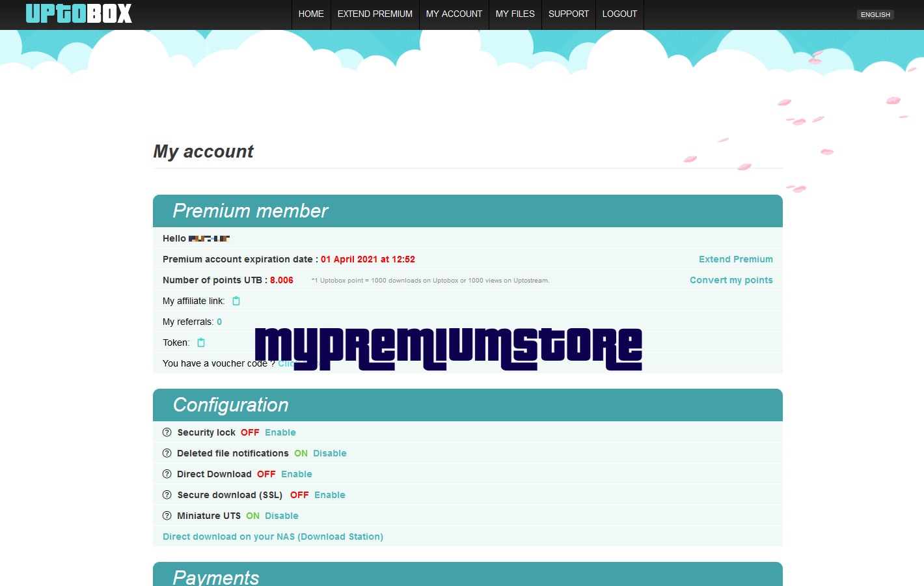The width and height of the screenshot is (924, 586).
Task: Click the Configuration section header
Action: coord(468,405)
